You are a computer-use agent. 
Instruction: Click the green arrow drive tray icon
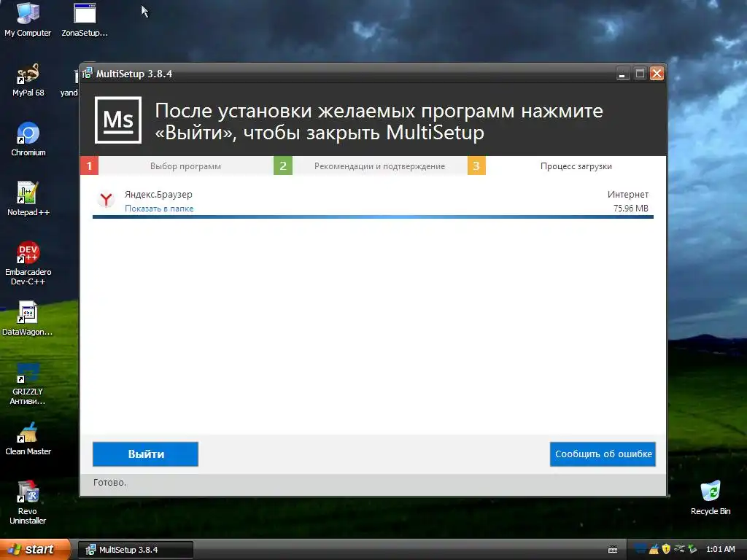pyautogui.click(x=692, y=549)
